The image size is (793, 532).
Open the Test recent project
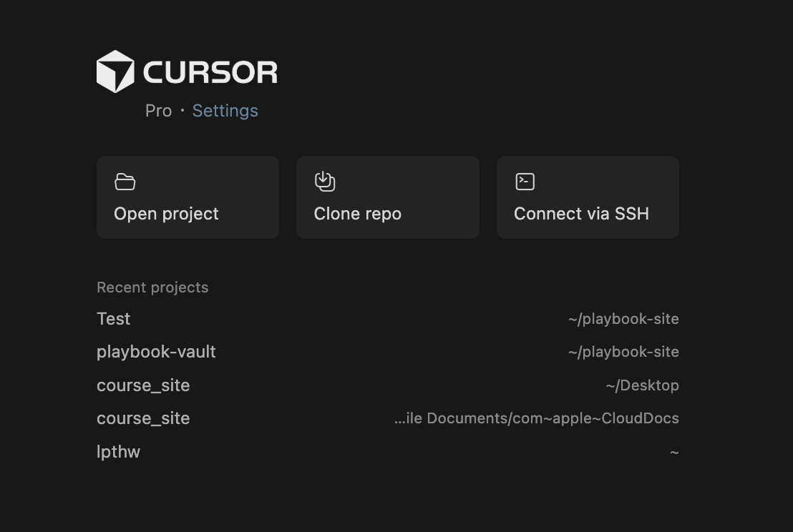pyautogui.click(x=114, y=319)
